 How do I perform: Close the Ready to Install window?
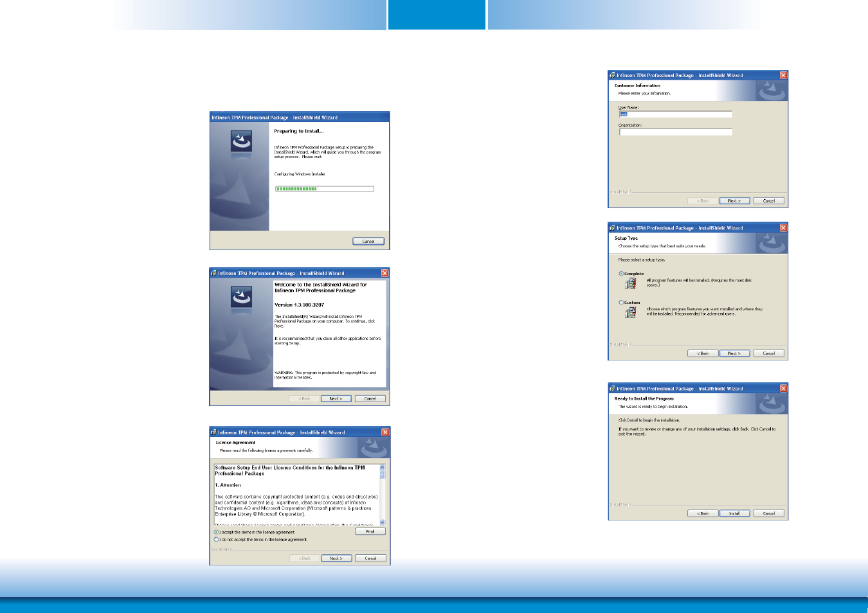tap(784, 388)
